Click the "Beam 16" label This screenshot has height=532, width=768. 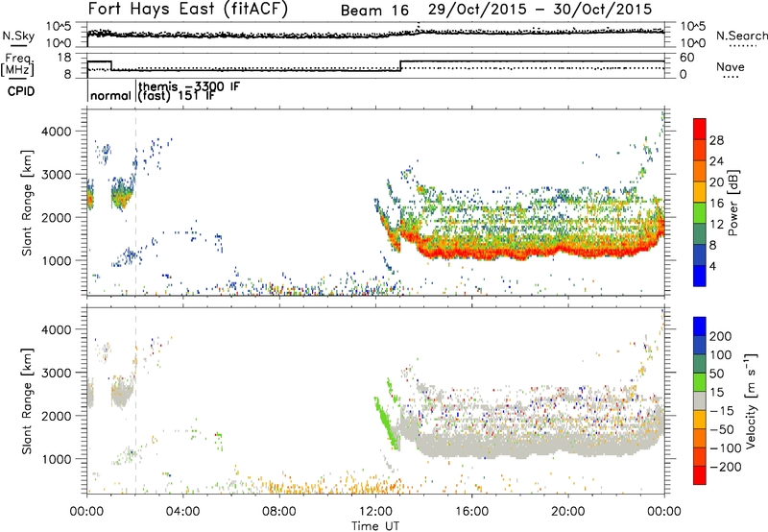pyautogui.click(x=374, y=11)
